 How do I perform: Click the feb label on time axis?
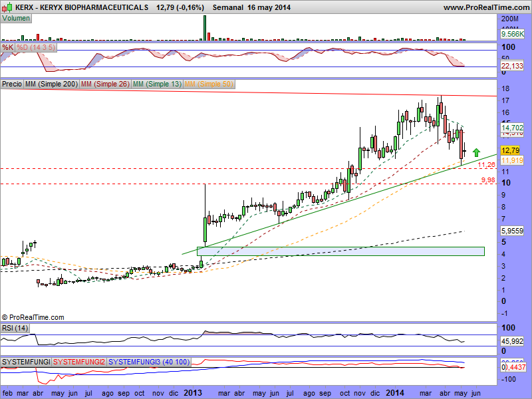point(7,393)
